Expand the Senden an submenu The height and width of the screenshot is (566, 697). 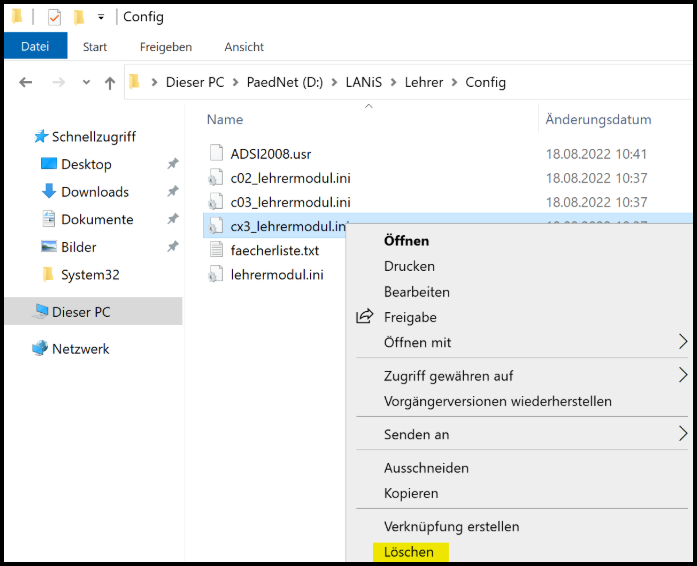click(683, 434)
